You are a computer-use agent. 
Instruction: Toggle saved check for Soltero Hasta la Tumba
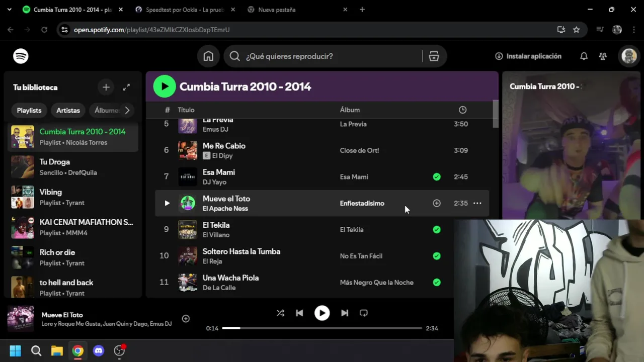(437, 256)
